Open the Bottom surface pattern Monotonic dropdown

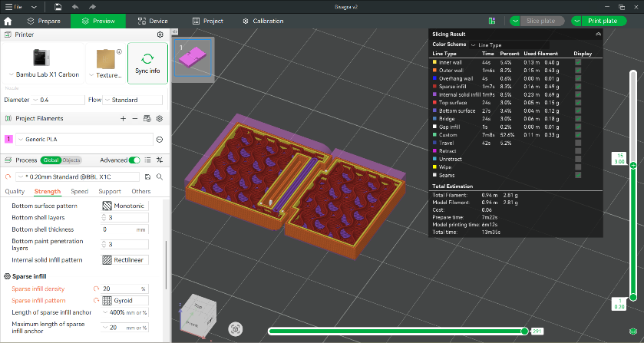[125, 206]
